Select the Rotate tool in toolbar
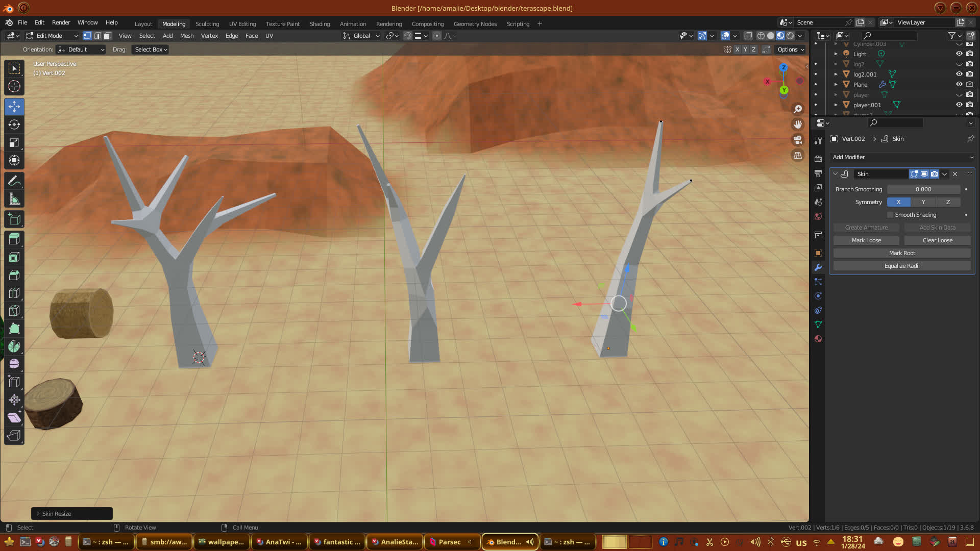Screen dimensions: 980x551 (x=14, y=124)
